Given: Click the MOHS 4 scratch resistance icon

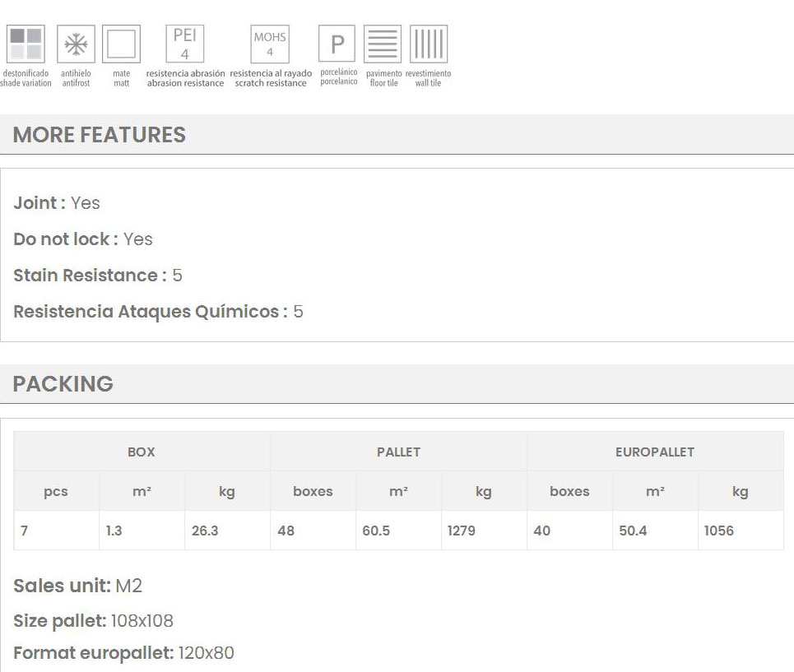Looking at the screenshot, I should point(270,44).
